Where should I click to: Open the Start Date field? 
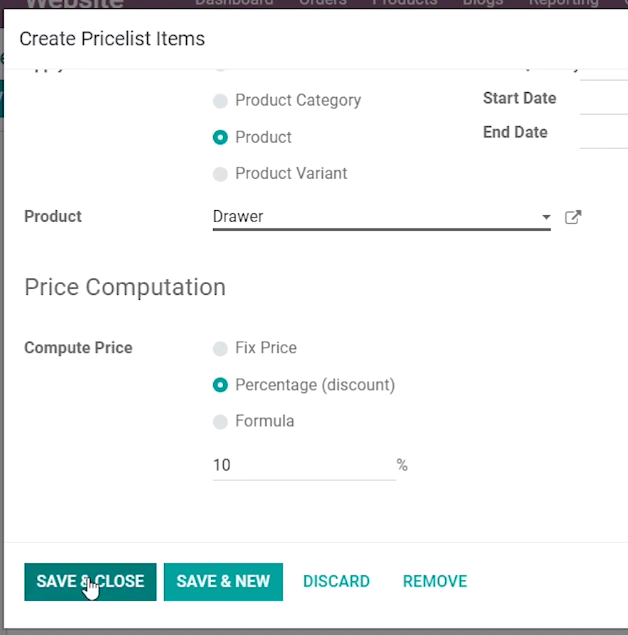point(604,98)
